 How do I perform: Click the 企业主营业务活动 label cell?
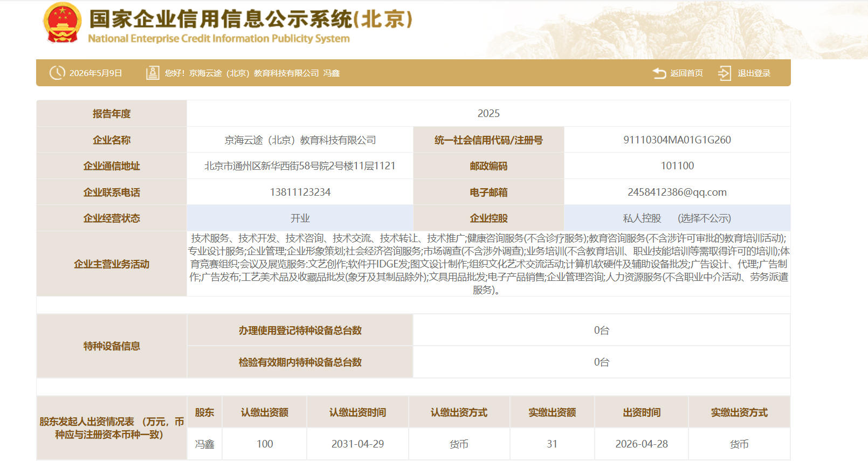[112, 264]
